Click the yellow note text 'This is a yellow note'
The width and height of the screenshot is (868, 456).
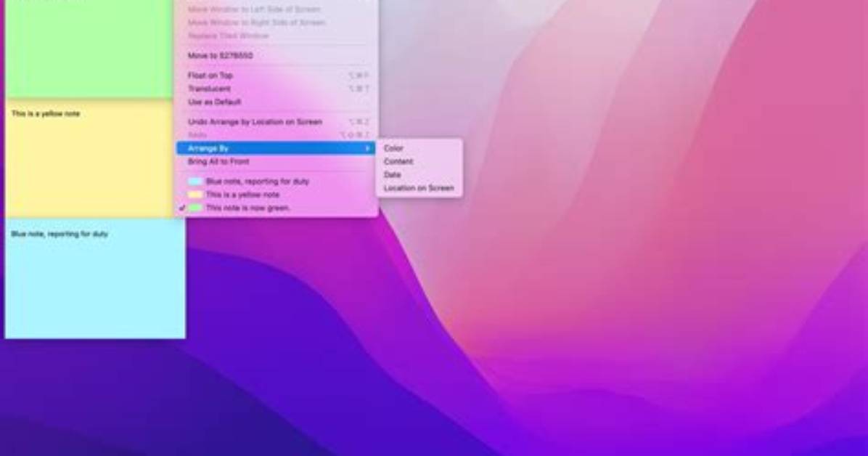pos(46,113)
